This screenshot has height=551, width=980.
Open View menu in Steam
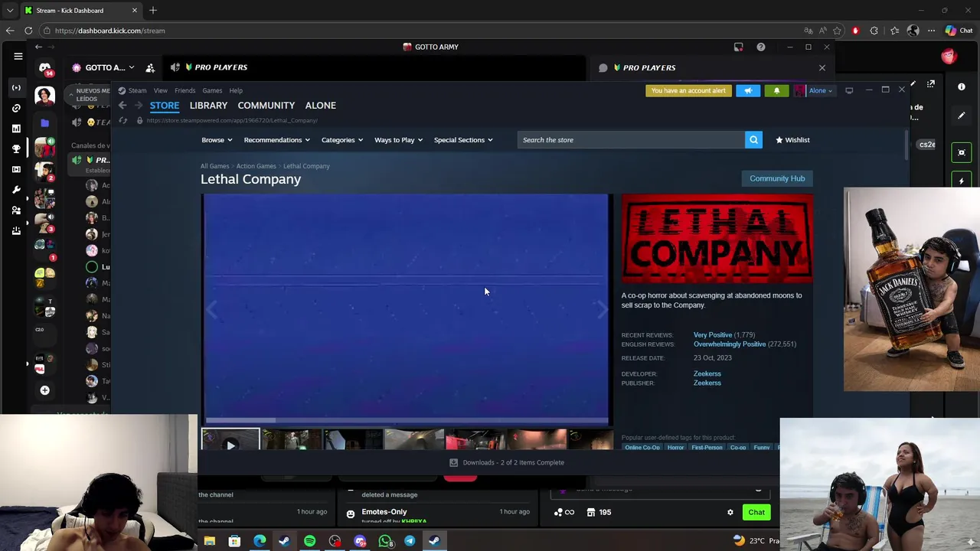[160, 90]
